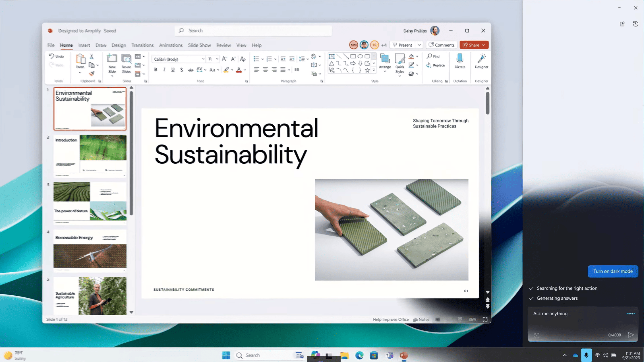
Task: Toggle Bold formatting
Action: [156, 70]
